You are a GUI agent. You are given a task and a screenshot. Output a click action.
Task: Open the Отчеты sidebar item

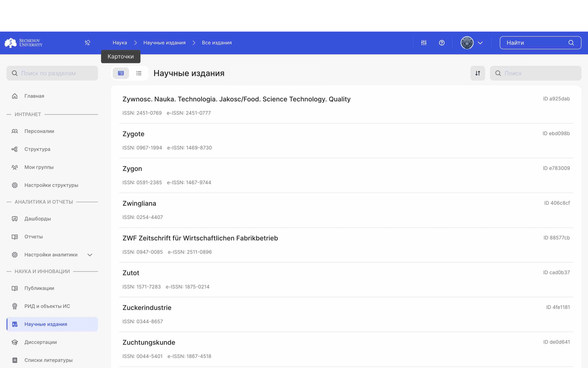pos(52,237)
